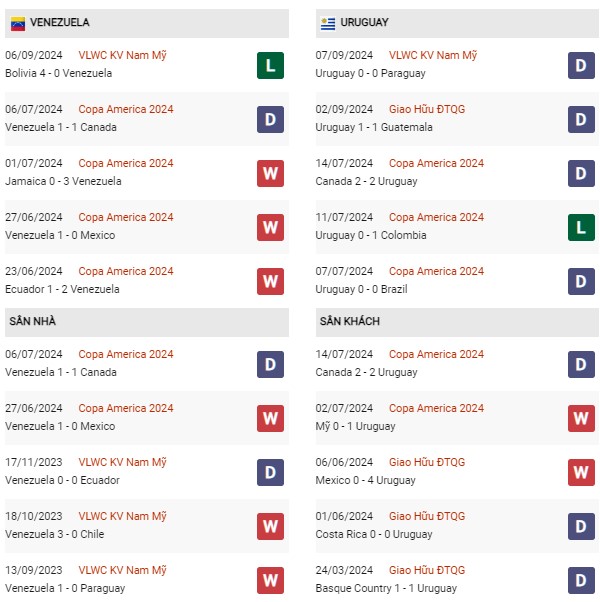
Task: Click the W badge for Mexico 0-4 Uruguay
Action: [x=581, y=472]
